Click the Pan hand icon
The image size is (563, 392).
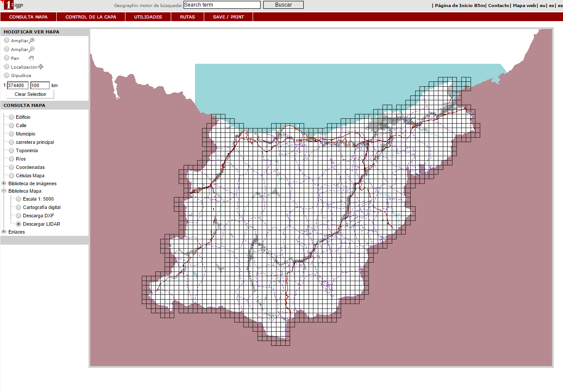32,58
